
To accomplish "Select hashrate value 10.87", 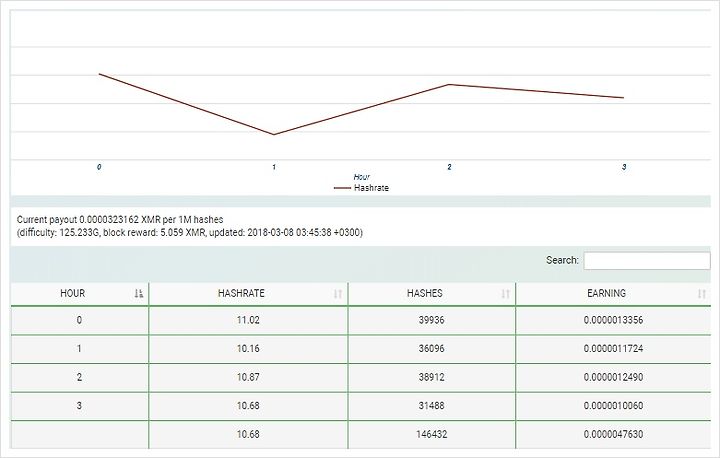I will tap(248, 377).
